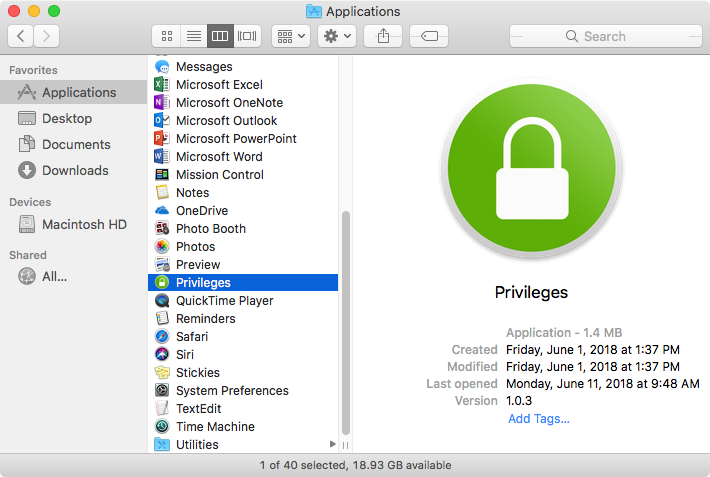Open All… under Shared
This screenshot has height=477, width=710.
coord(74,276)
